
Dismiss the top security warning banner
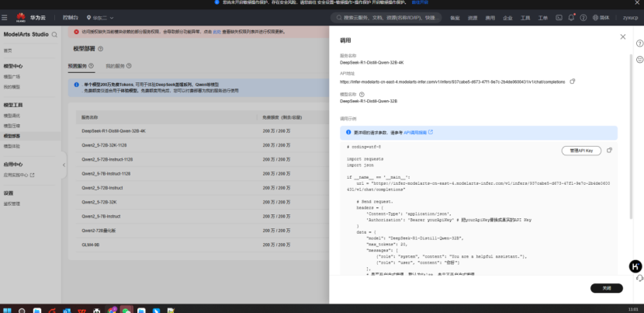(637, 2)
